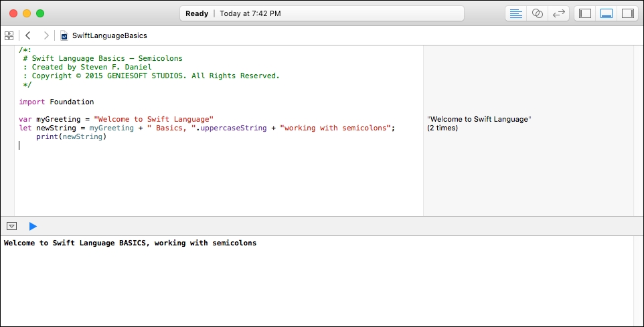This screenshot has height=327, width=644.
Task: Click the SwiftLanguageBasics playground file icon
Action: click(x=64, y=35)
